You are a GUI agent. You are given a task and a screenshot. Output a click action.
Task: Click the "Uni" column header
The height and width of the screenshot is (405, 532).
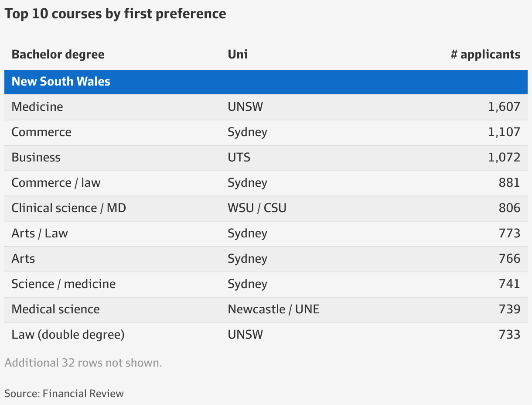tap(237, 54)
